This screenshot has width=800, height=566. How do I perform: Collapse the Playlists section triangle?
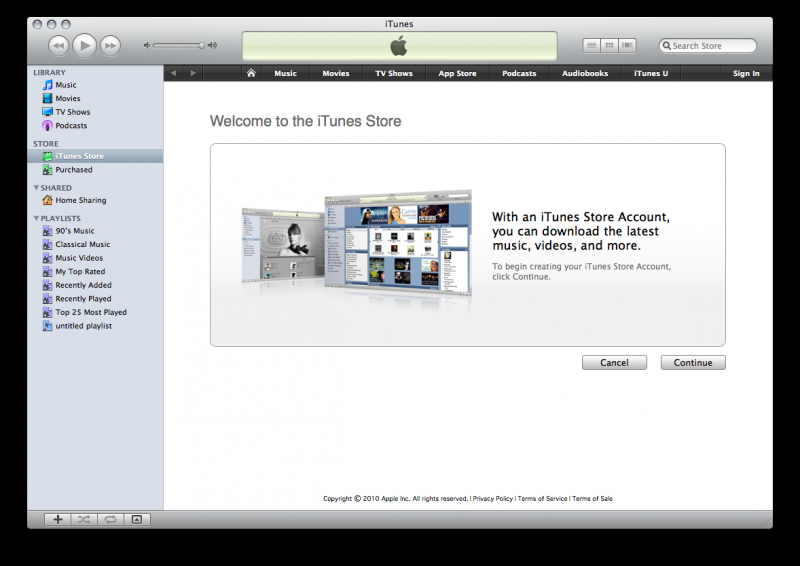37,218
